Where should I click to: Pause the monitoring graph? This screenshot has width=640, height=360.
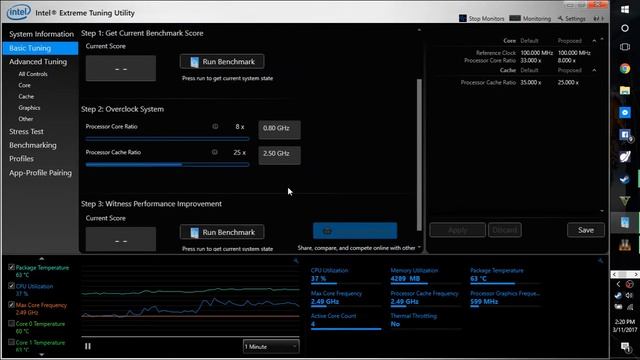[x=88, y=346]
